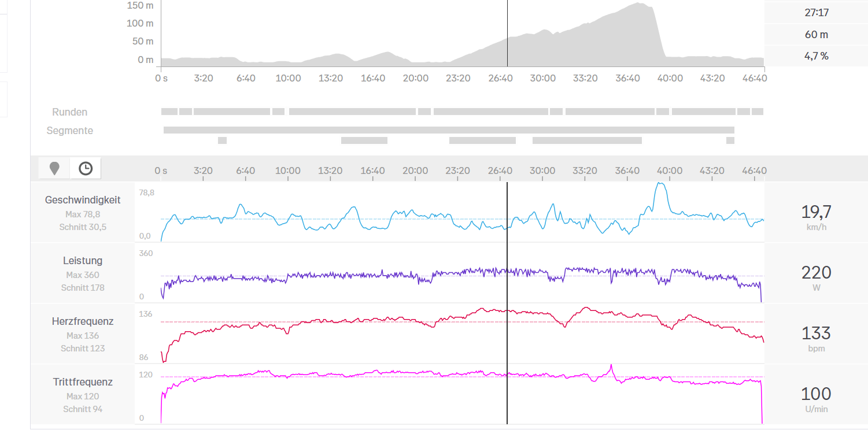Click 'Schnitt 178' under Leistung

[83, 288]
